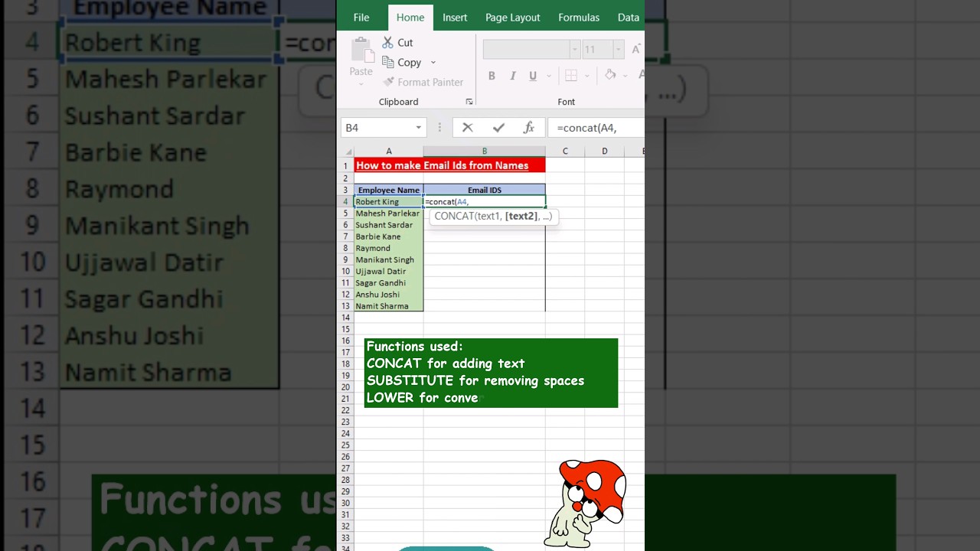The width and height of the screenshot is (980, 551).
Task: Select the Format Painter tool
Action: [423, 82]
